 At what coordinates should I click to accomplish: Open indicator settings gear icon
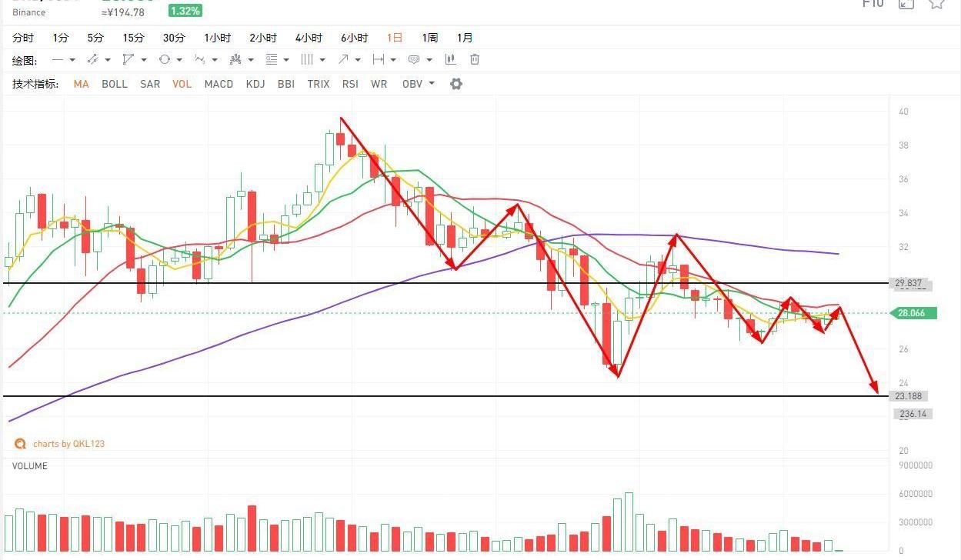pyautogui.click(x=456, y=84)
